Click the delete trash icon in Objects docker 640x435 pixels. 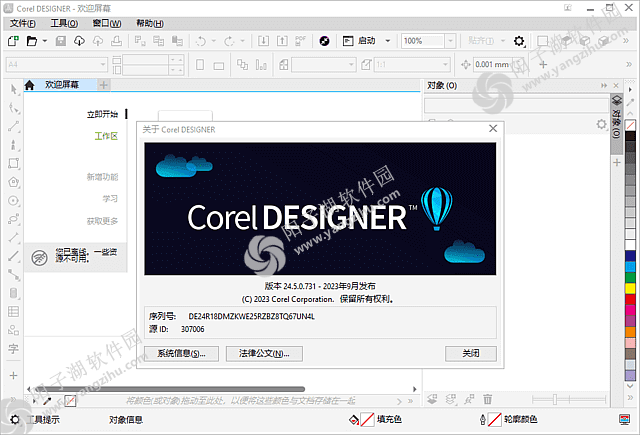(488, 399)
